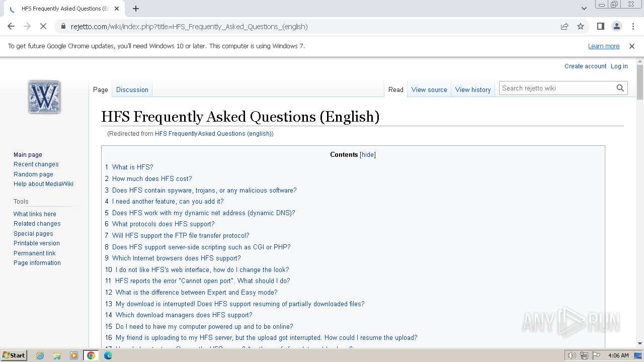This screenshot has width=644, height=362.
Task: Open the Chrome profile avatar menu
Action: click(616, 26)
